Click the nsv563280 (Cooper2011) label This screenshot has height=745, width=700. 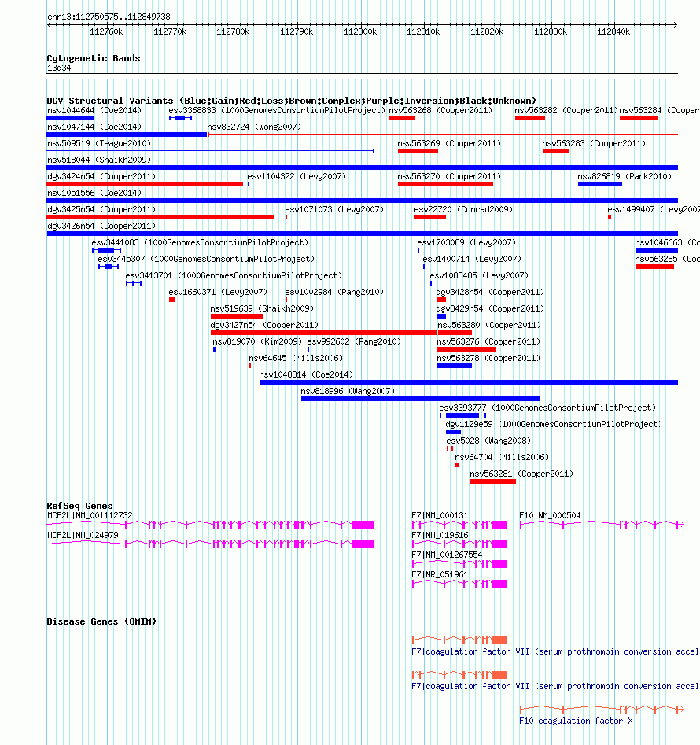pos(489,326)
